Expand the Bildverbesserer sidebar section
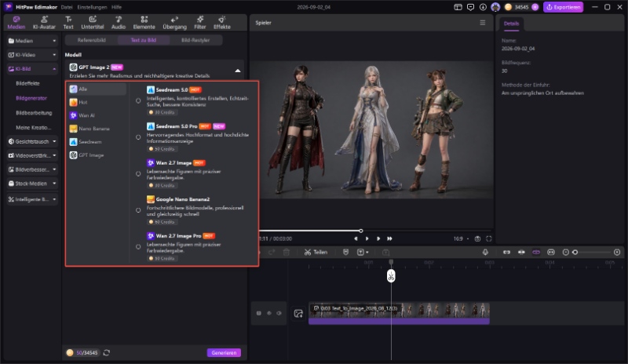This screenshot has width=628, height=364. [32, 169]
